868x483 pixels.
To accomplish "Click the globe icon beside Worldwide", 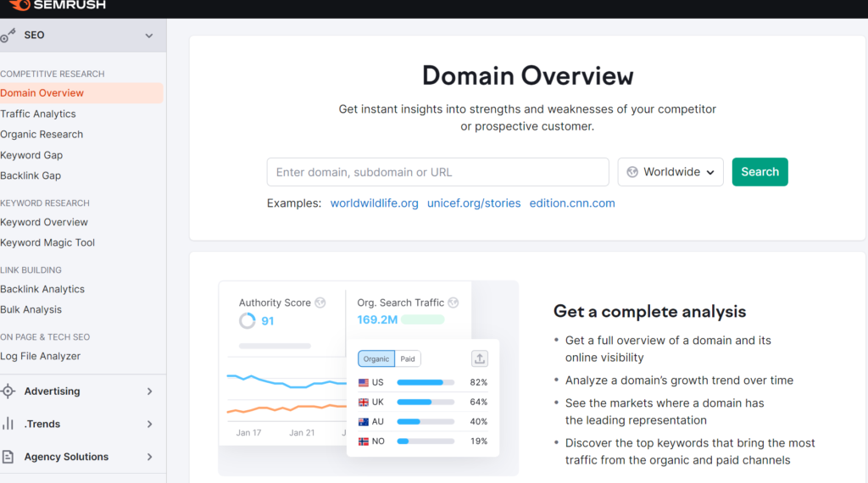I will tap(632, 172).
